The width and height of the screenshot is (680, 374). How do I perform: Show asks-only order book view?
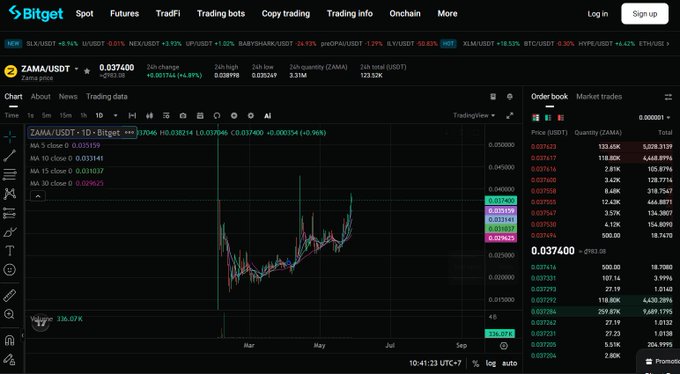pos(561,118)
